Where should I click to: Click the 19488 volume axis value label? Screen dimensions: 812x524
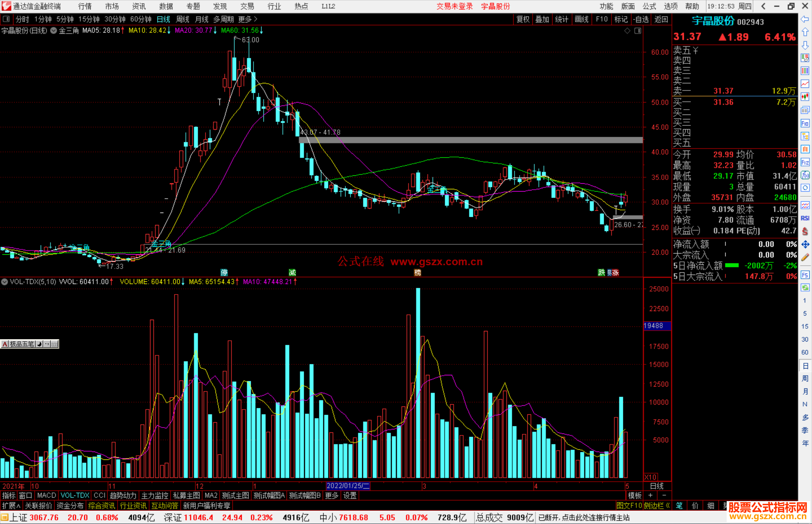[657, 326]
